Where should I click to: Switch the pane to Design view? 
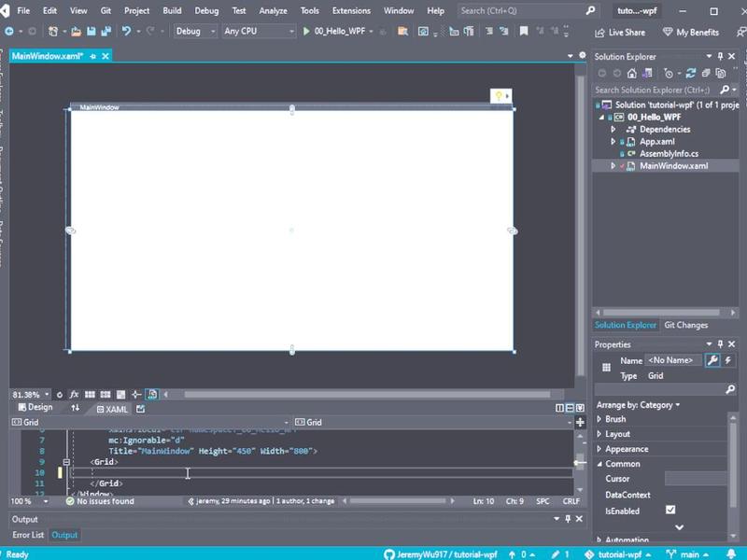(x=35, y=408)
